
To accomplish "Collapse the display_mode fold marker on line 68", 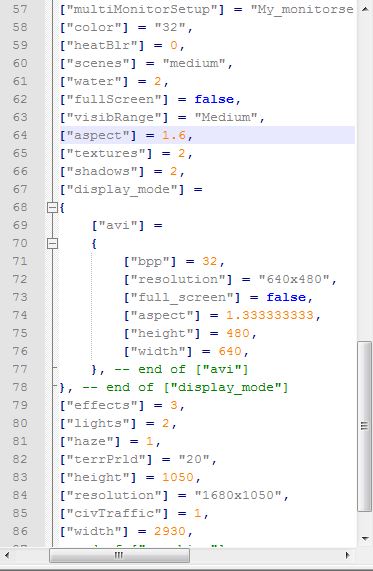I will click(x=52, y=208).
